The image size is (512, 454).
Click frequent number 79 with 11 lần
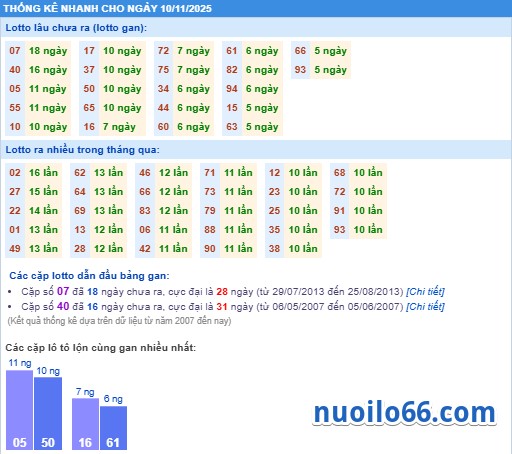pyautogui.click(x=210, y=211)
